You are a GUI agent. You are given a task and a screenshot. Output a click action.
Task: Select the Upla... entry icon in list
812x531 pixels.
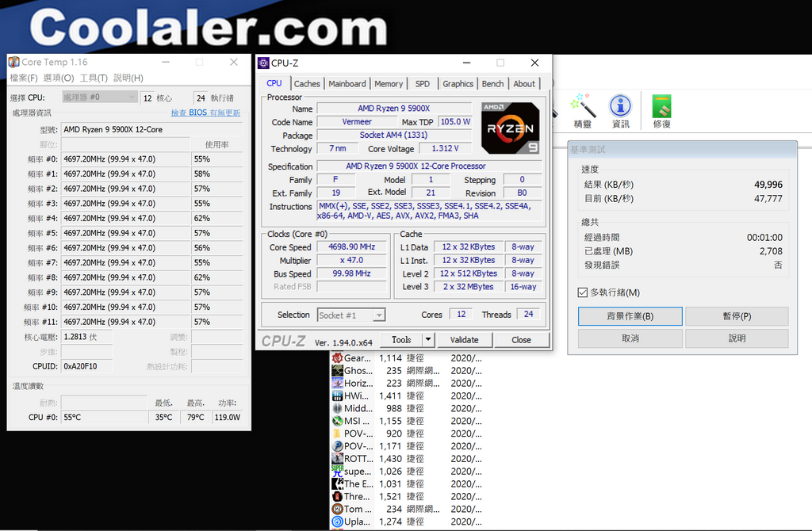coord(337,521)
